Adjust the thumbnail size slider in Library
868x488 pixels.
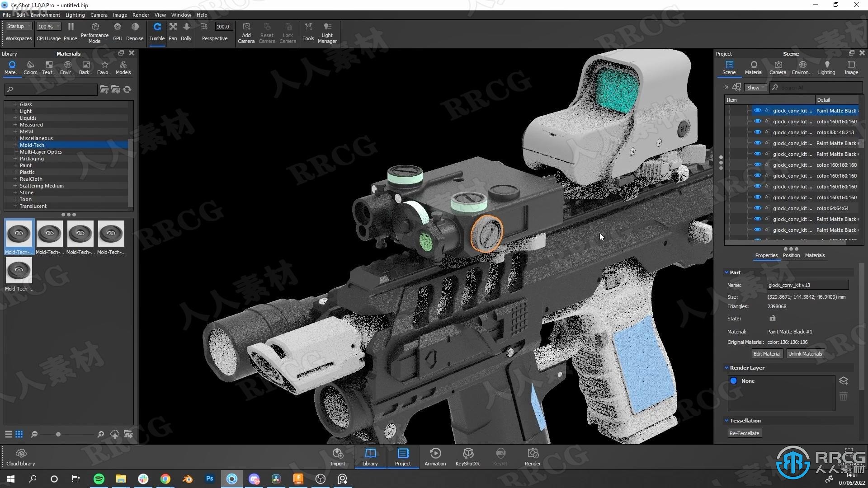point(58,434)
